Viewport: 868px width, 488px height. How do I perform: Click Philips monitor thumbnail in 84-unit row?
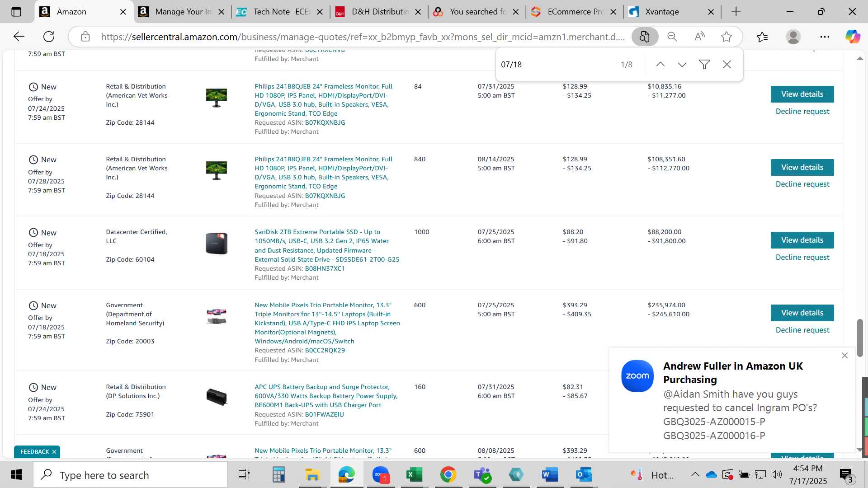click(x=217, y=98)
